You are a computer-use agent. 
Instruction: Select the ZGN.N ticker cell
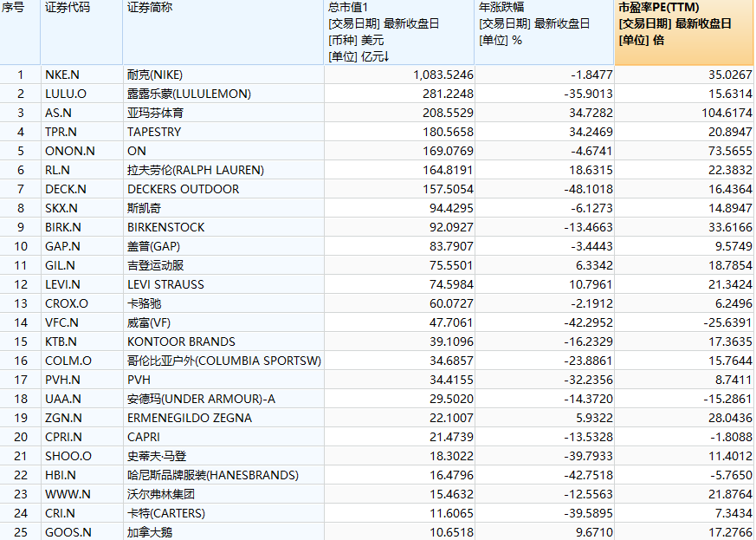tap(82, 418)
